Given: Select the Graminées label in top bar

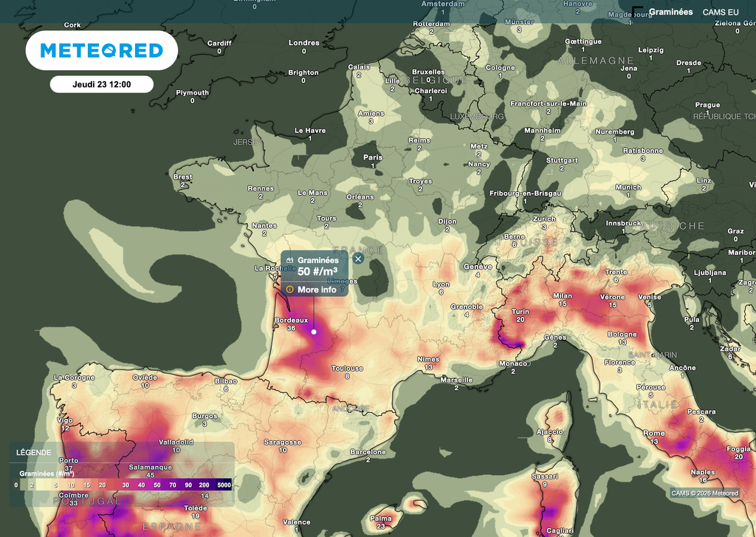Looking at the screenshot, I should click(x=670, y=12).
